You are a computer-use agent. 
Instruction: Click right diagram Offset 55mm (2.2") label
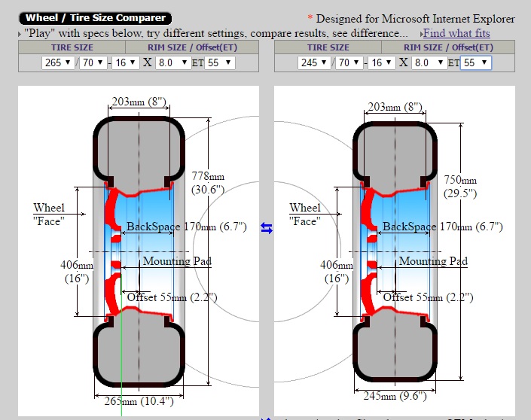428,297
